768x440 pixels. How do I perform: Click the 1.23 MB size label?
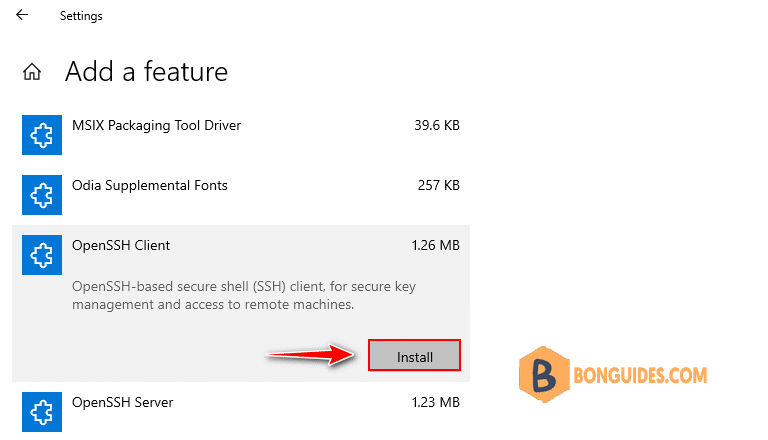pos(435,402)
